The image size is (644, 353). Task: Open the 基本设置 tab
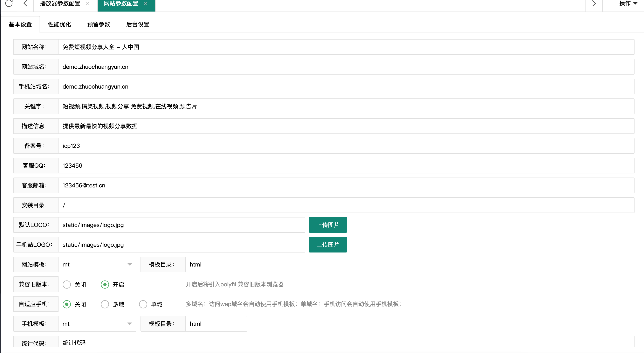tap(20, 24)
